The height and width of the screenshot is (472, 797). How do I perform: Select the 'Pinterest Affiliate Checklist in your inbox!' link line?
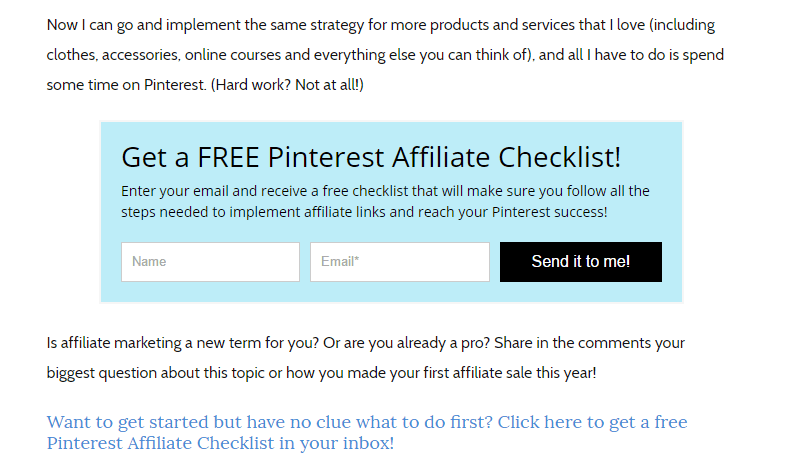click(220, 443)
